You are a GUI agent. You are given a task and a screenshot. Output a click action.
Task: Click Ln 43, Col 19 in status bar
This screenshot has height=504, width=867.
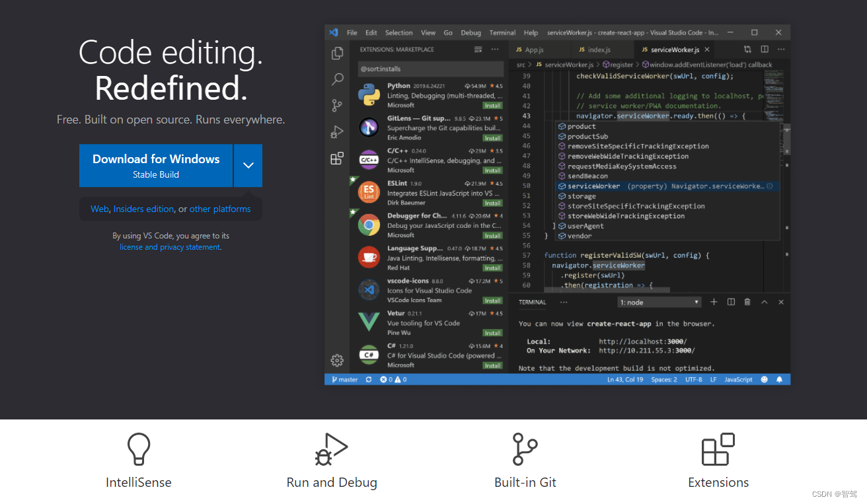tap(625, 380)
